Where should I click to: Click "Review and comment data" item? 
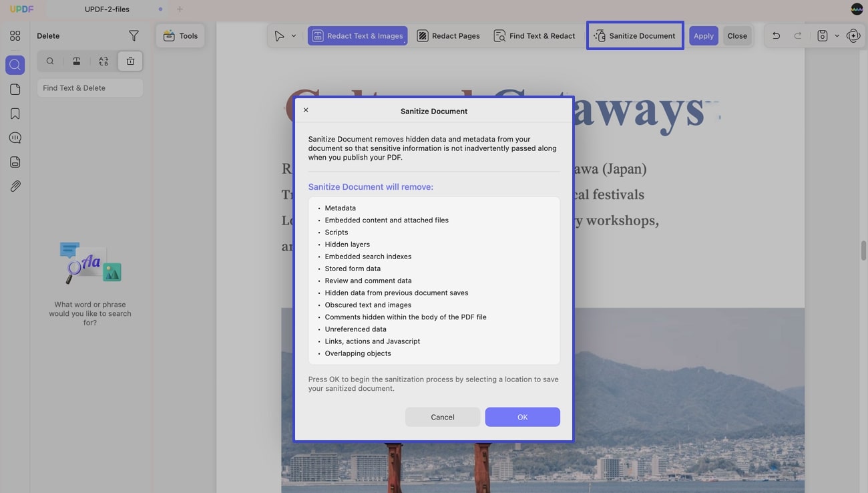(369, 281)
